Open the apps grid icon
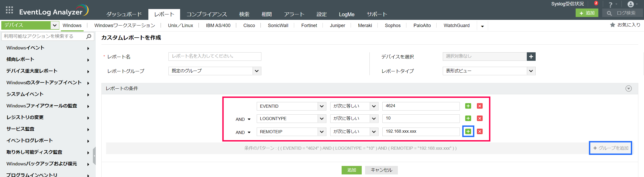The height and width of the screenshot is (177, 644). [9, 10]
